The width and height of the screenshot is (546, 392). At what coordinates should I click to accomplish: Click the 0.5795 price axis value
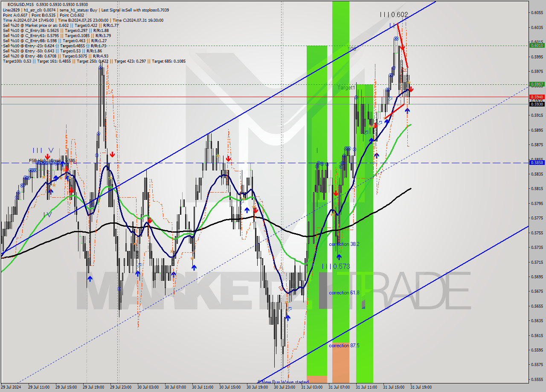[x=537, y=203]
